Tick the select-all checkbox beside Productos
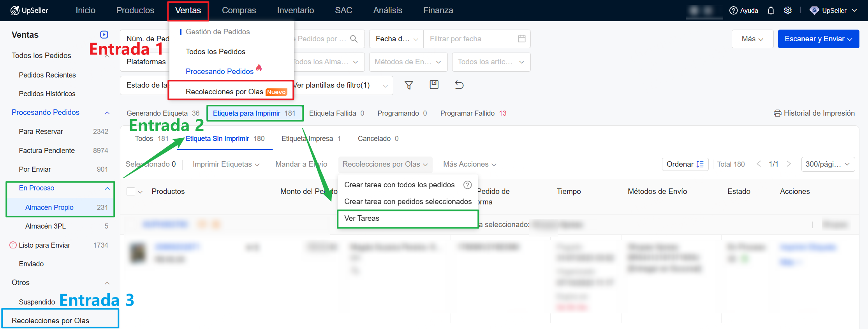The height and width of the screenshot is (329, 868). click(131, 192)
